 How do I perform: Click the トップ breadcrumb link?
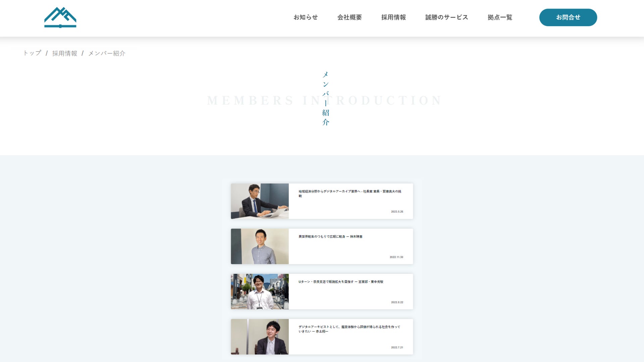point(32,53)
